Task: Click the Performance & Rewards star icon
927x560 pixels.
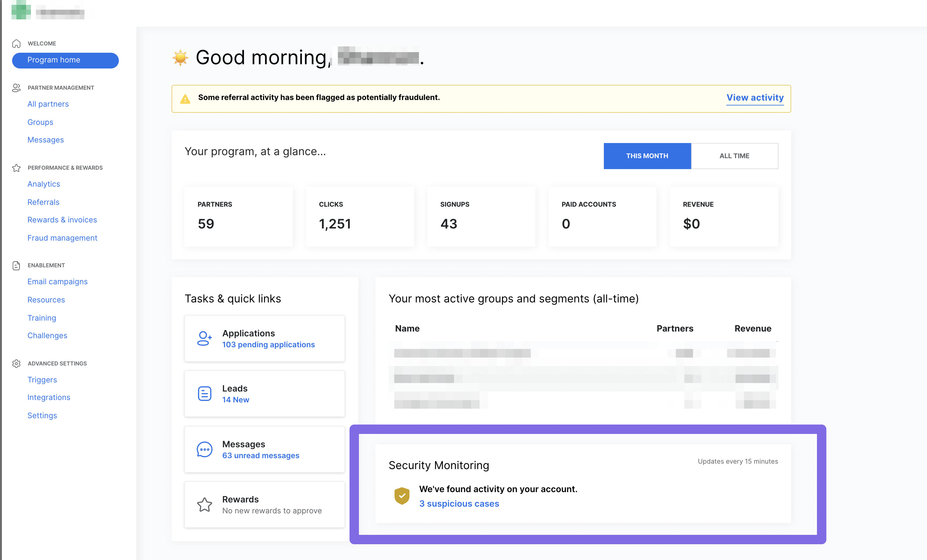Action: 16,168
